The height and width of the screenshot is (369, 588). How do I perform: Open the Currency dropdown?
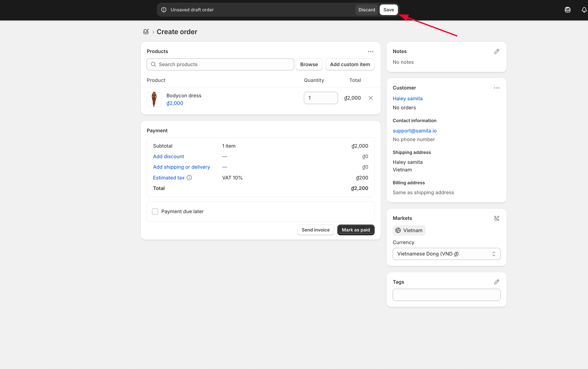[446, 254]
